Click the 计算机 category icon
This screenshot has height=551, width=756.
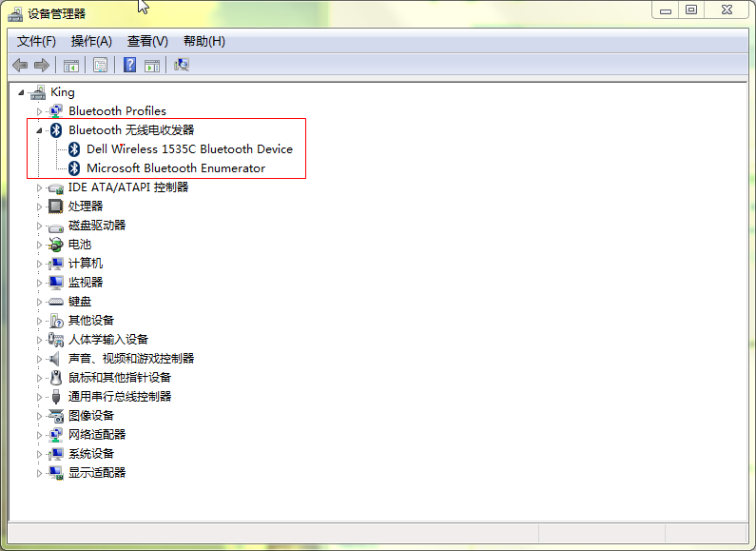coord(56,264)
